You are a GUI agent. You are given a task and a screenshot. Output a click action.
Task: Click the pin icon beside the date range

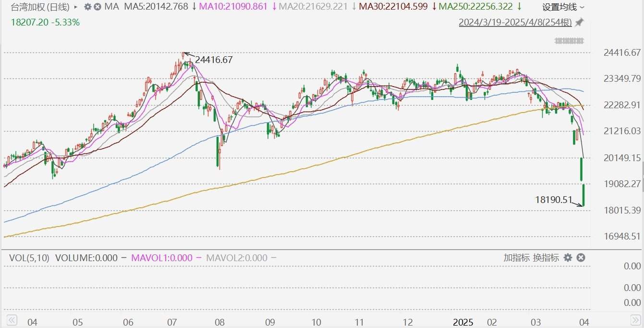click(579, 22)
